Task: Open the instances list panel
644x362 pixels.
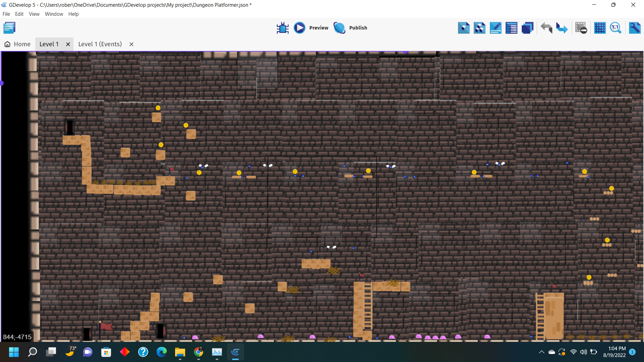Action: (511, 28)
